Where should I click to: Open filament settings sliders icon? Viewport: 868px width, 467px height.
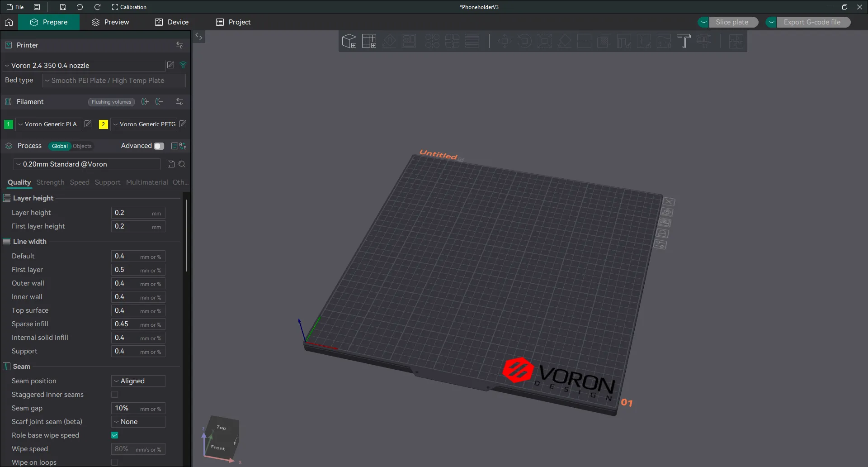click(x=179, y=102)
